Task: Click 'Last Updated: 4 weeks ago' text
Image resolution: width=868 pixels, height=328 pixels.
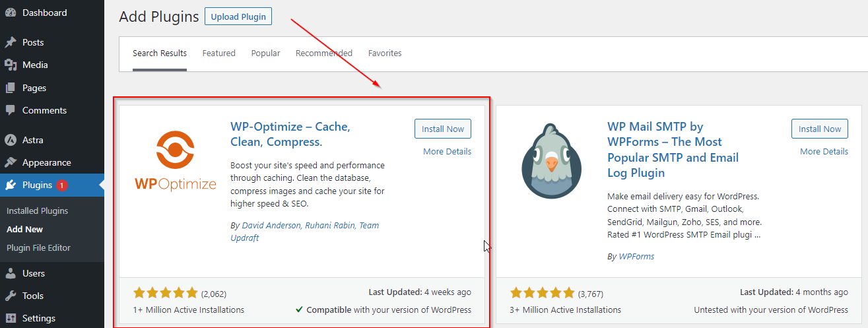Action: [420, 292]
